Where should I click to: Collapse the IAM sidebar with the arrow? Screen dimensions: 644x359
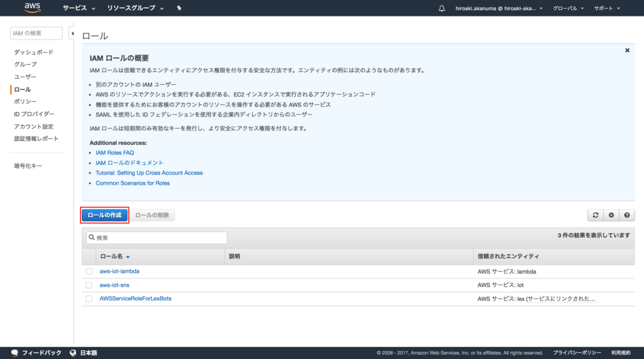pyautogui.click(x=72, y=34)
